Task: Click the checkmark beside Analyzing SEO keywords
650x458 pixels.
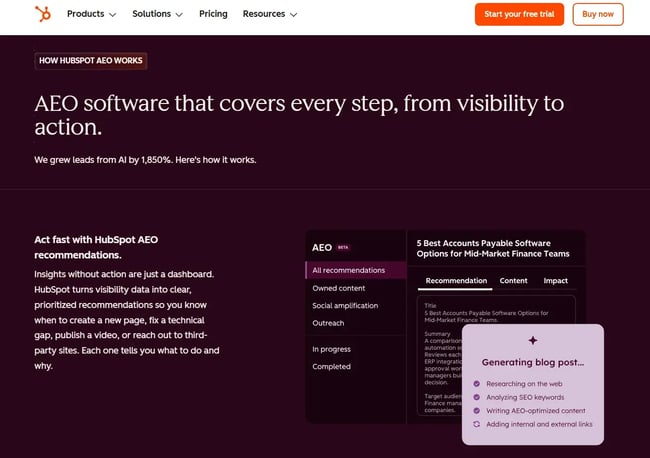Action: [477, 397]
